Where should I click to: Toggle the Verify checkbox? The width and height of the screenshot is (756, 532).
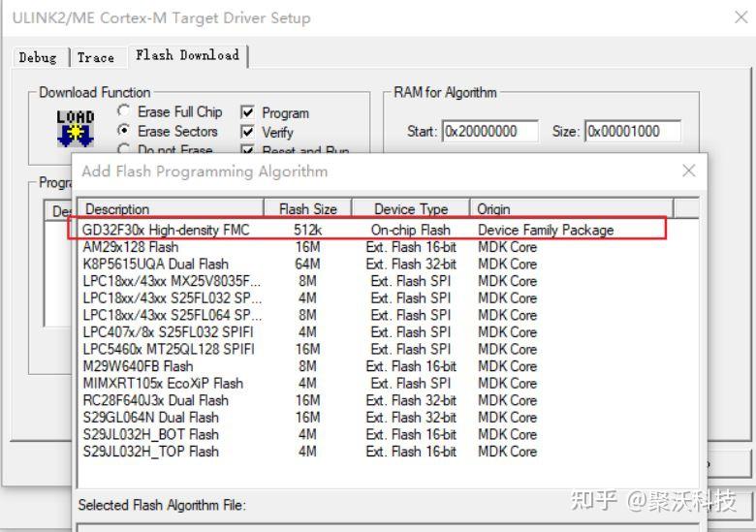247,133
